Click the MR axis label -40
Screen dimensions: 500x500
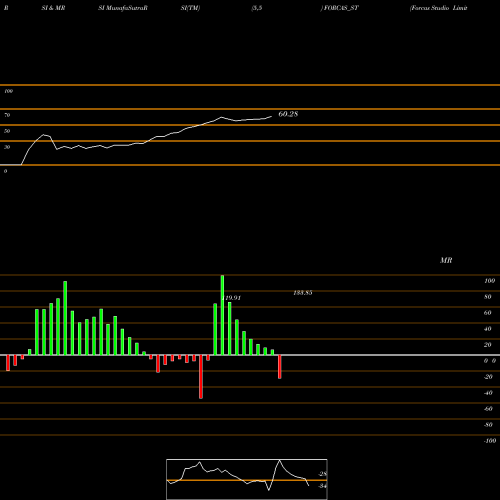pos(488,393)
